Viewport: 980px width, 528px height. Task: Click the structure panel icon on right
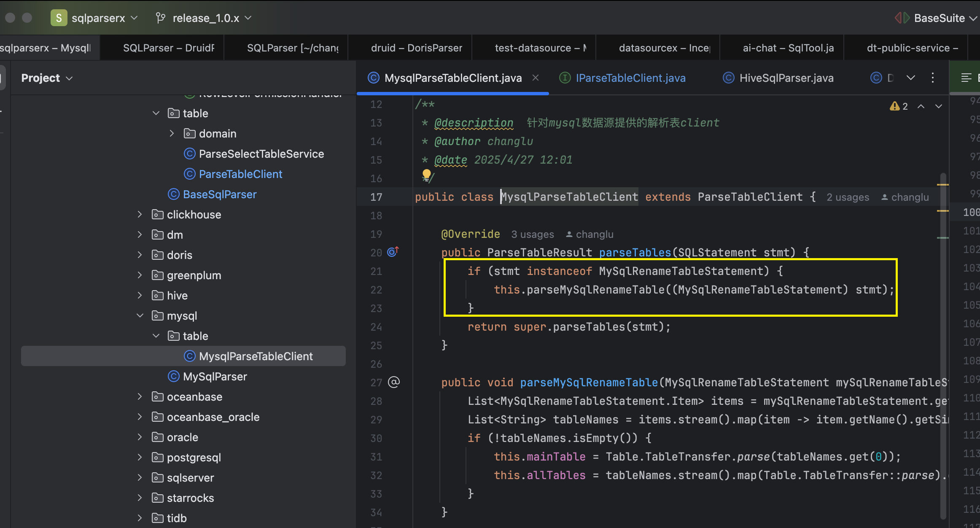point(966,78)
